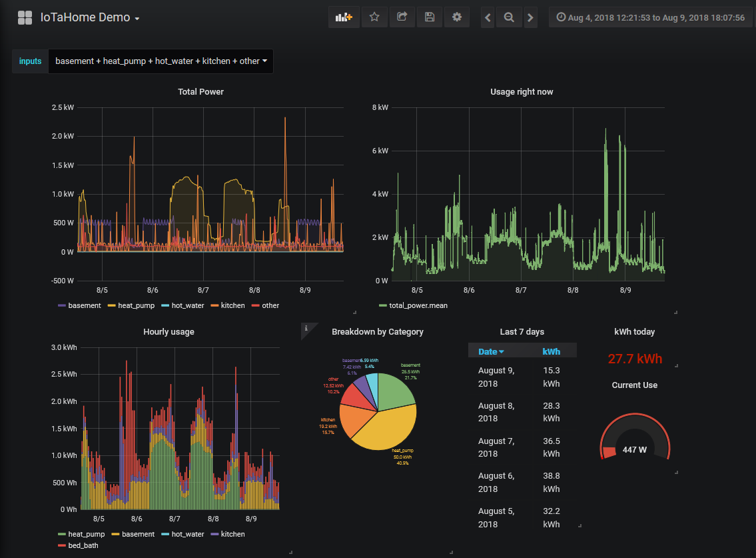Click the add panel icon in the toolbar
The width and height of the screenshot is (756, 558).
343,17
